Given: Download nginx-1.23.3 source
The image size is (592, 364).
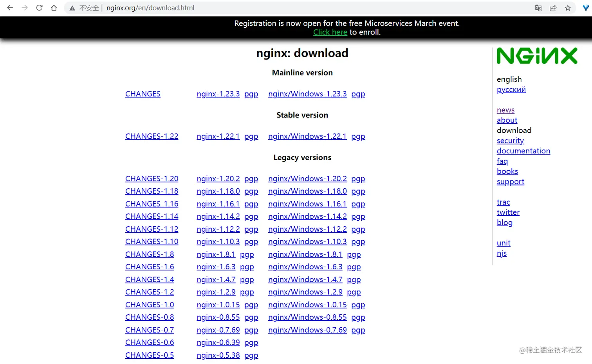Looking at the screenshot, I should (218, 94).
